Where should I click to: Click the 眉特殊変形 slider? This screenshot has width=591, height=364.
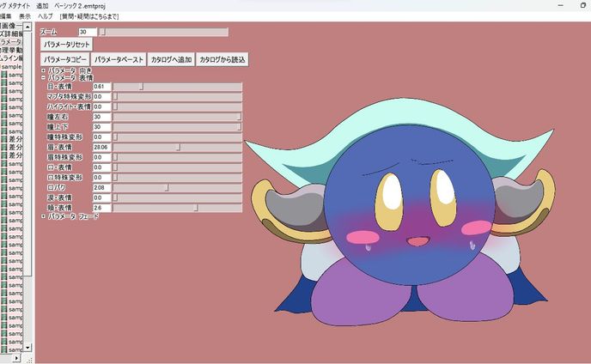tap(178, 157)
